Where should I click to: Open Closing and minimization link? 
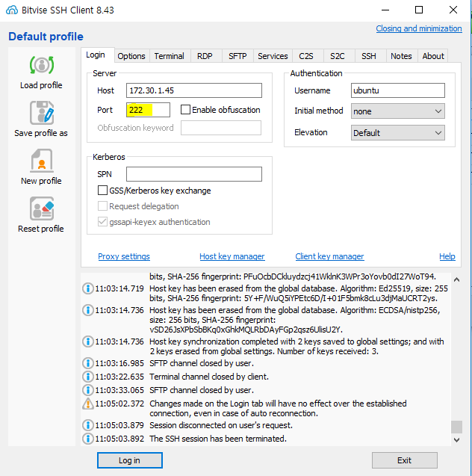pos(419,28)
